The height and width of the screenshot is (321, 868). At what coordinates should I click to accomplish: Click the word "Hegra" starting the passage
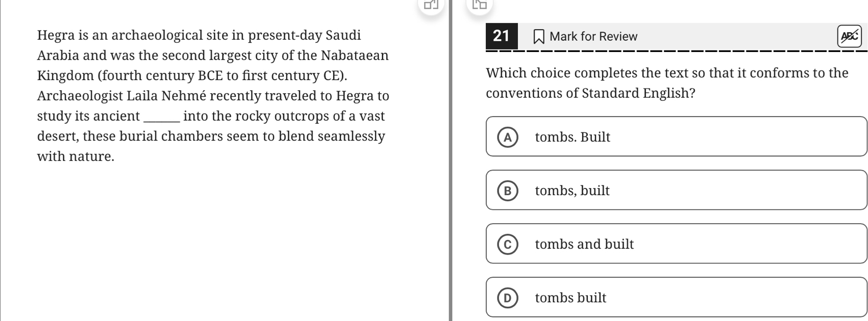click(x=56, y=35)
